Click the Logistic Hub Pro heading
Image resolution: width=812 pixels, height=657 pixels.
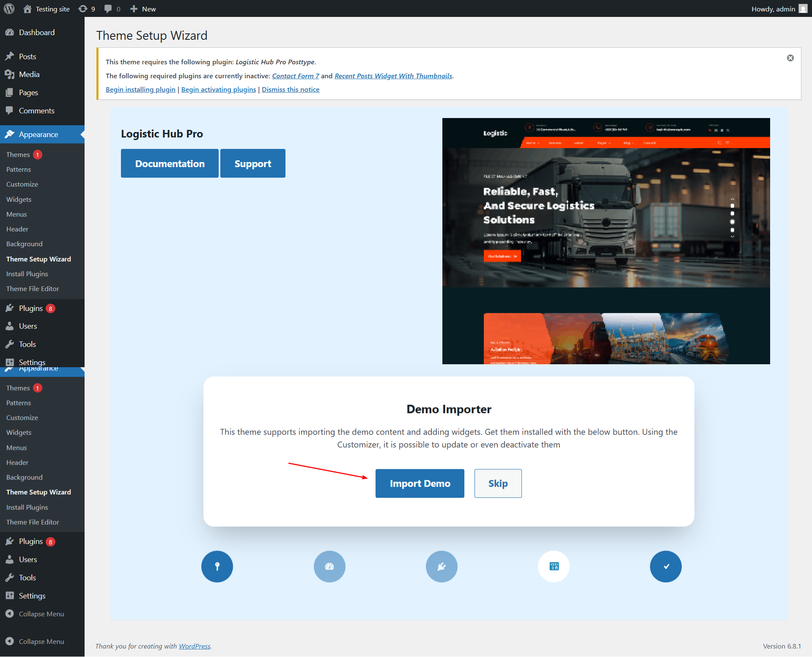click(162, 134)
